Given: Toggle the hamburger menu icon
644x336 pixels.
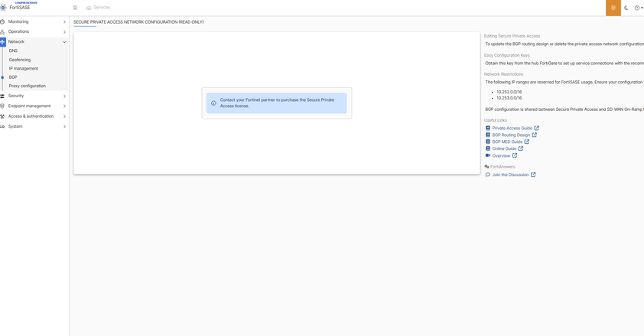Looking at the screenshot, I should (75, 8).
